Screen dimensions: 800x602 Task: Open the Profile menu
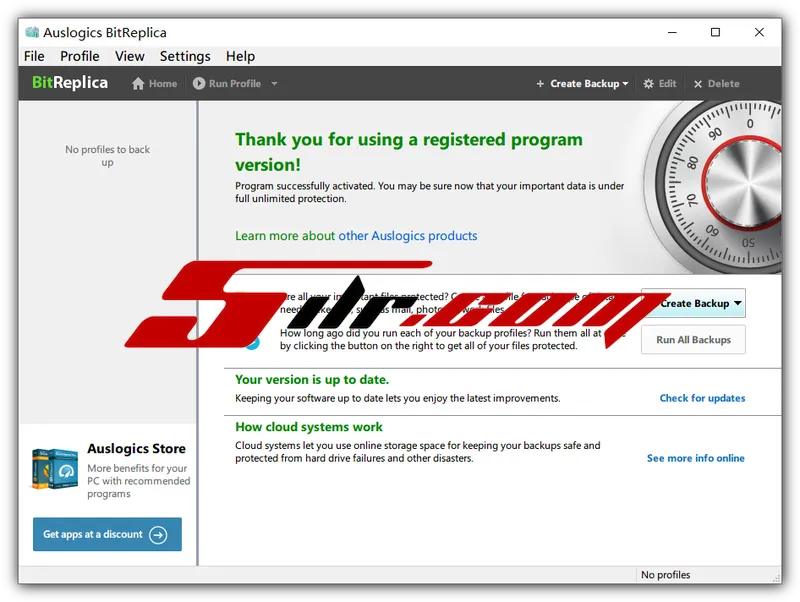[x=80, y=56]
